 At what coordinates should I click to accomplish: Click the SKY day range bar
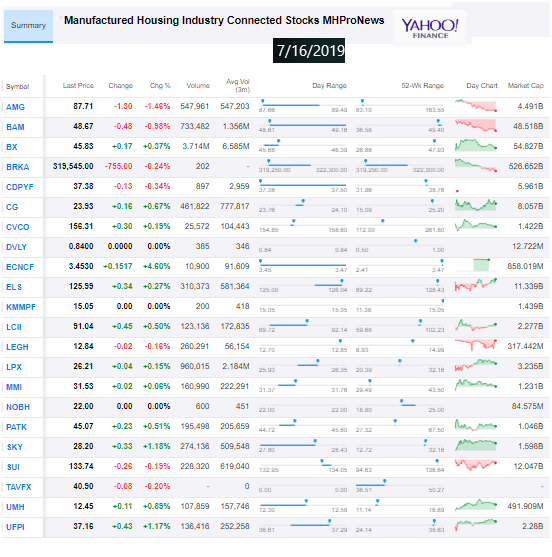point(303,445)
